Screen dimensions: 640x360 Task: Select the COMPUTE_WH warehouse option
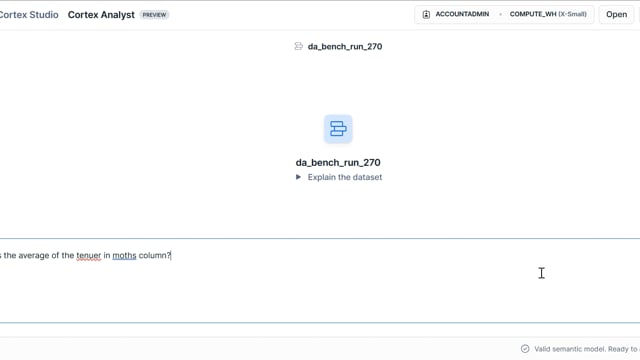(548, 14)
